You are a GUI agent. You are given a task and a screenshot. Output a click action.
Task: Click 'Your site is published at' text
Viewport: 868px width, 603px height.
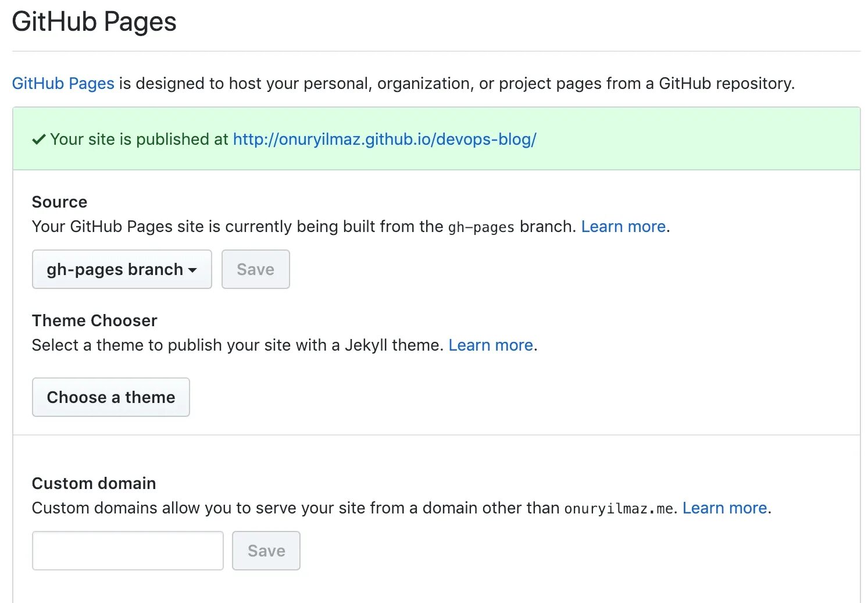tap(140, 139)
